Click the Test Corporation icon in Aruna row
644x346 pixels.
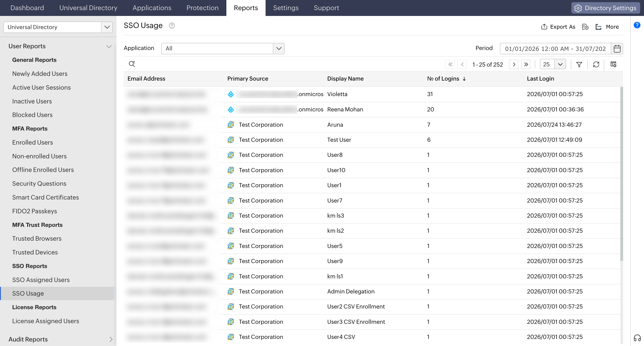(230, 125)
